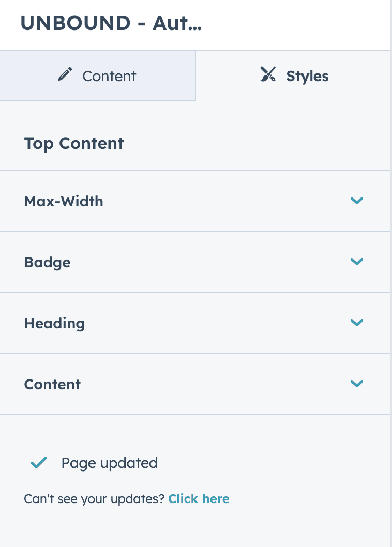Image resolution: width=392 pixels, height=547 pixels.
Task: Click the Page updated status message
Action: coord(109,463)
